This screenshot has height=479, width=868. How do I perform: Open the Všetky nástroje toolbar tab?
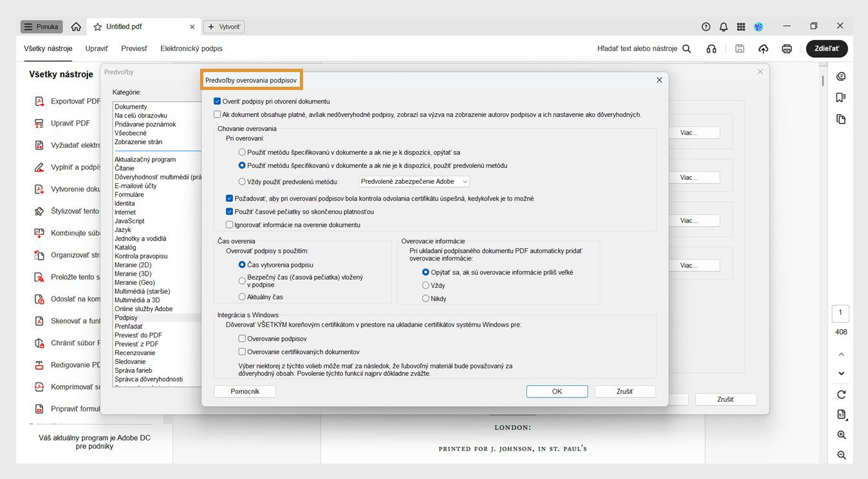pyautogui.click(x=48, y=49)
